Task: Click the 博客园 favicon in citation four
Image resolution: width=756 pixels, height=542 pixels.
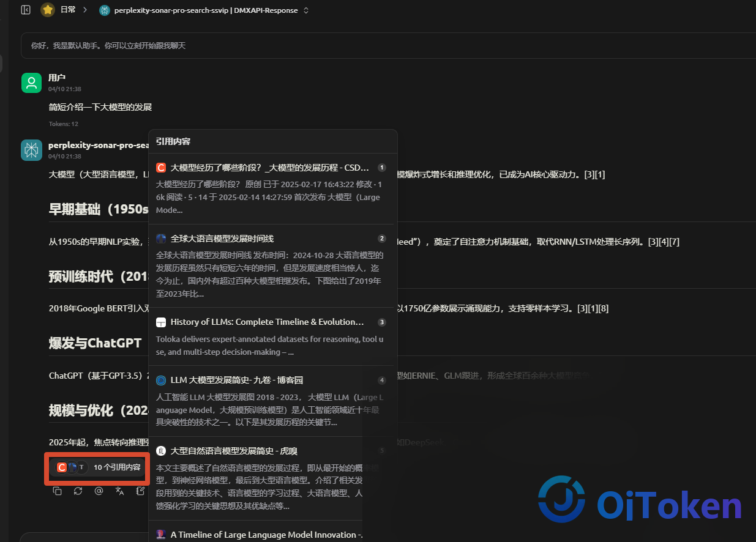Action: pos(161,381)
